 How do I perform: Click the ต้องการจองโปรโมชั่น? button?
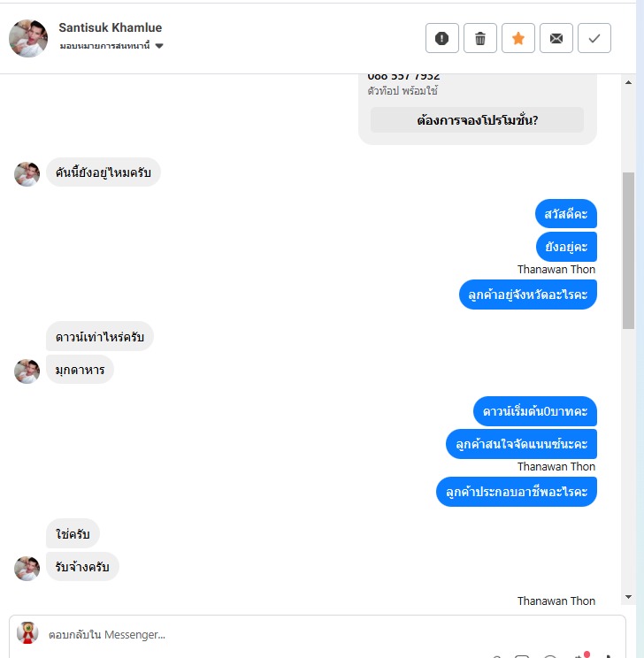click(x=477, y=120)
